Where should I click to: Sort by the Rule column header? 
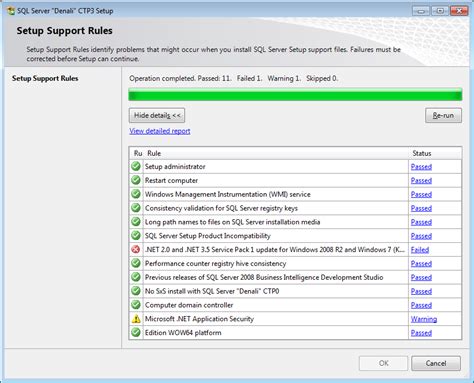click(154, 153)
